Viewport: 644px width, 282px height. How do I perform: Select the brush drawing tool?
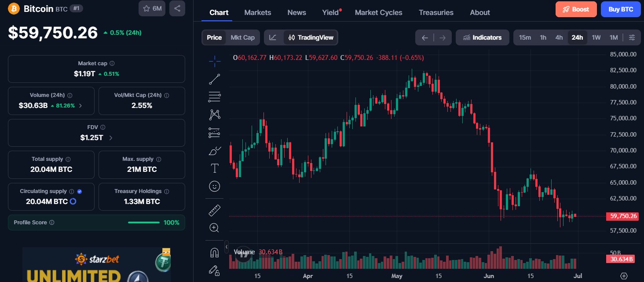[x=215, y=151]
